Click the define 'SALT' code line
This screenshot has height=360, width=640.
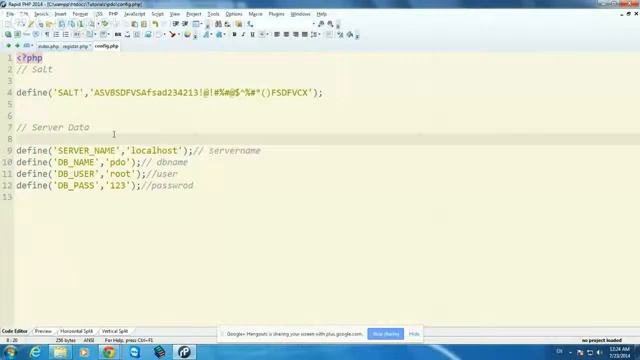point(169,93)
